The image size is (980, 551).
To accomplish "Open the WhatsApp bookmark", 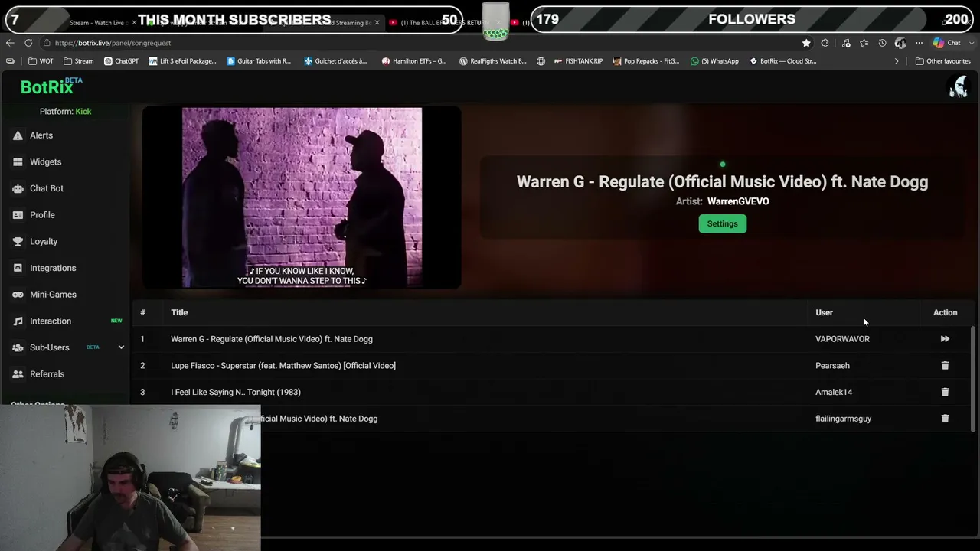I will [x=714, y=61].
